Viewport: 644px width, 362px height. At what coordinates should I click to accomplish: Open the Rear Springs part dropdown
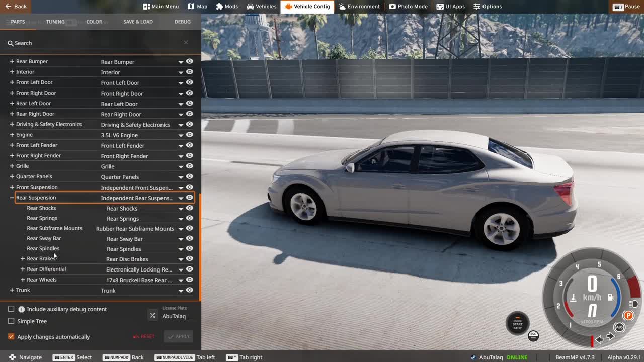pos(181,219)
